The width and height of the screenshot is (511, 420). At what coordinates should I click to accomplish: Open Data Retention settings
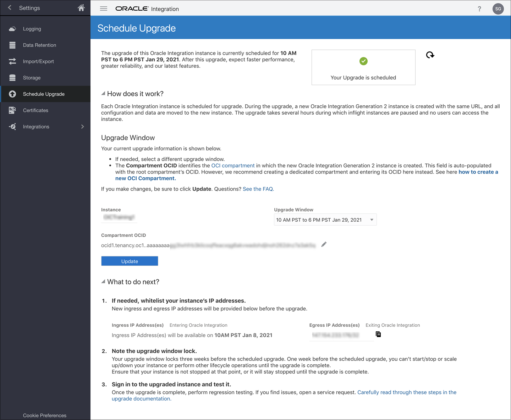39,45
